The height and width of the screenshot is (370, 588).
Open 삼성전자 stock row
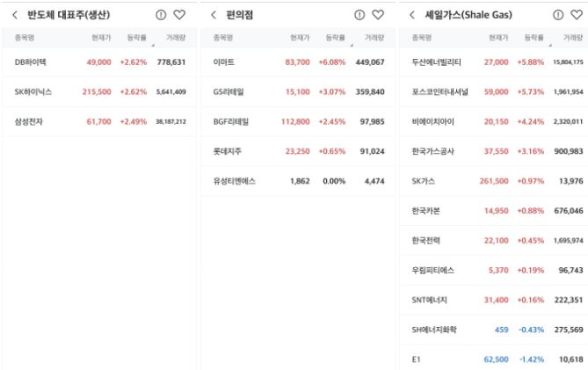click(99, 121)
